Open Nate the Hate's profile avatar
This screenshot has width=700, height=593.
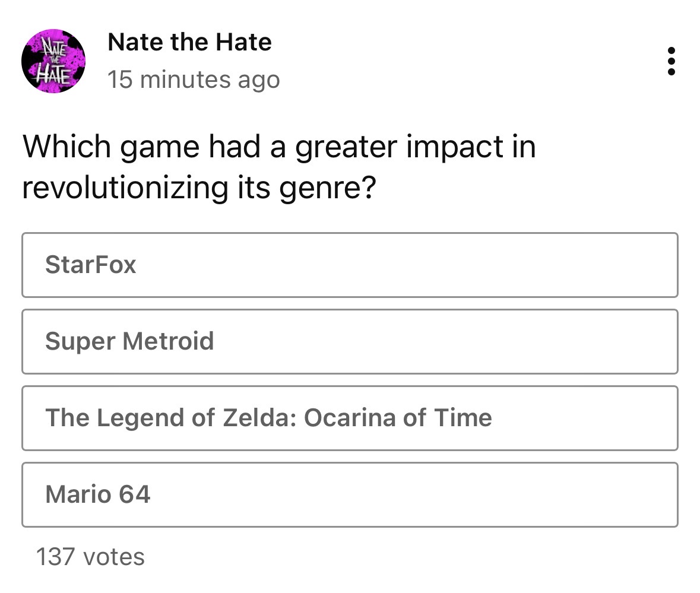[x=53, y=61]
